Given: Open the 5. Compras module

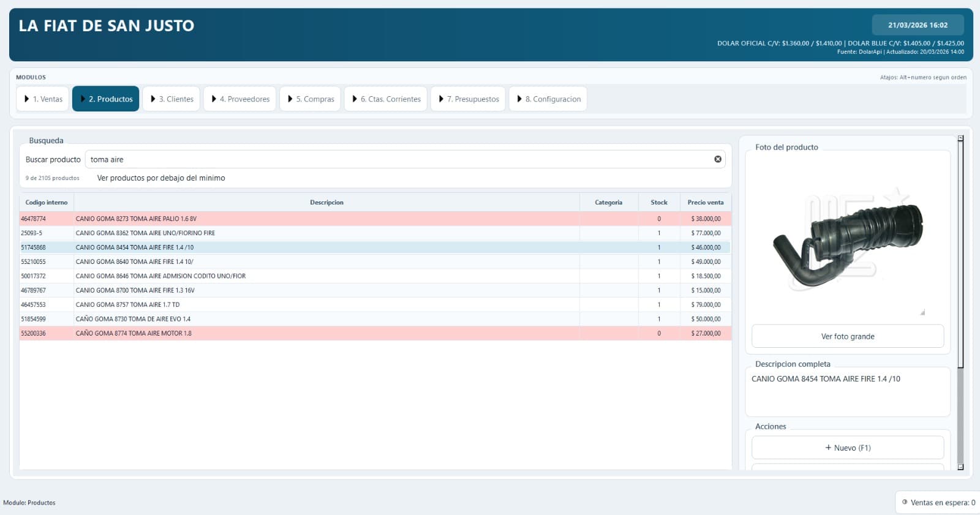Looking at the screenshot, I should 311,99.
